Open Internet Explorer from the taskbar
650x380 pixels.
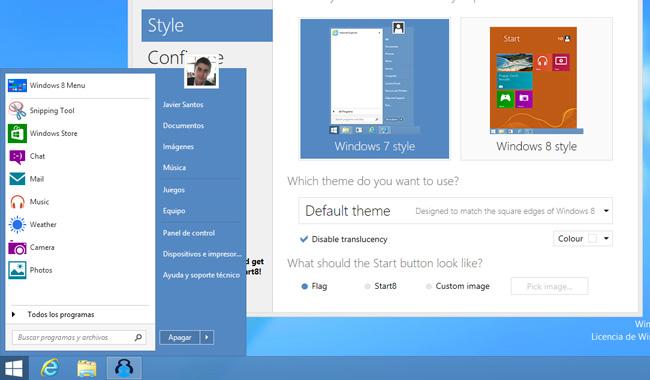coord(50,368)
